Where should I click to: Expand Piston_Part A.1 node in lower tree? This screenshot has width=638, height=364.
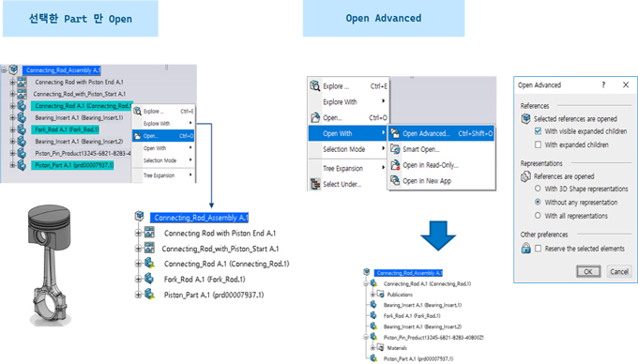coord(138,295)
